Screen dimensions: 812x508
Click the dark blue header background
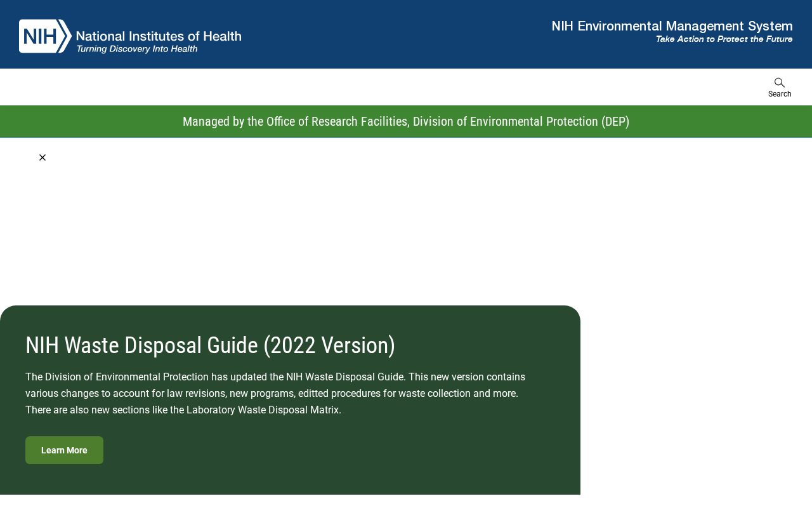pyautogui.click(x=393, y=34)
